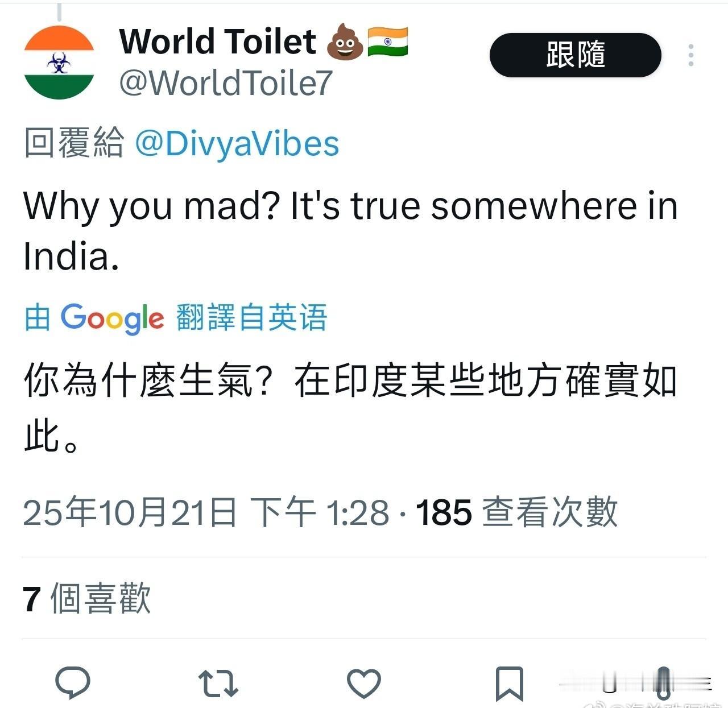Tap the World Toilet display name
Image resolution: width=728 pixels, height=708 pixels.
tap(217, 42)
